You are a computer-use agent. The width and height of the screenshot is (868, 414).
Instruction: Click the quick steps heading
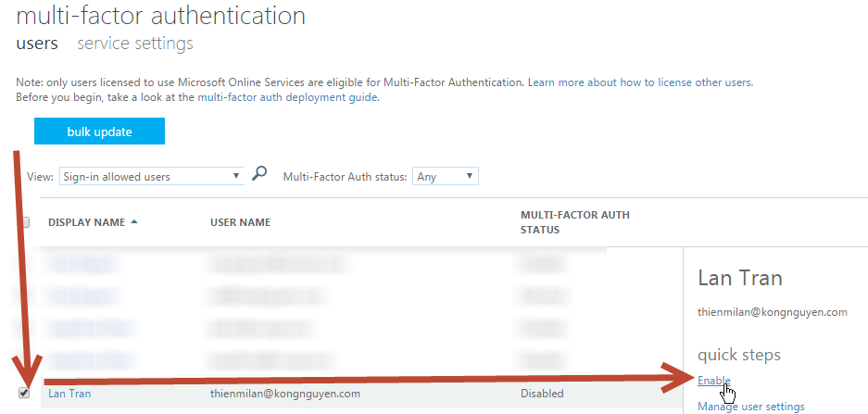(739, 355)
